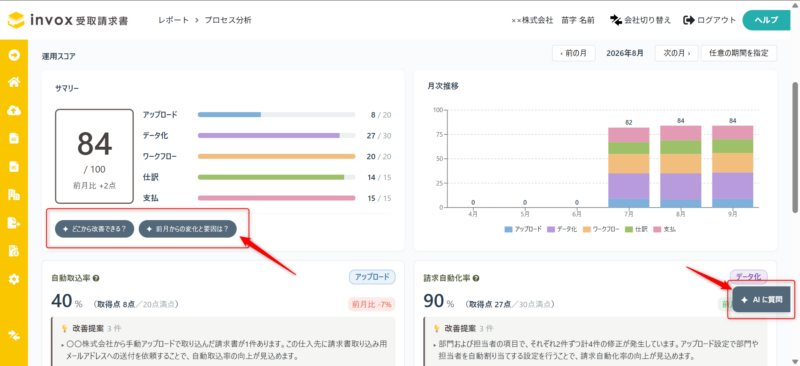Click the 2026年8月 period label
The image size is (800, 366).
click(x=624, y=53)
